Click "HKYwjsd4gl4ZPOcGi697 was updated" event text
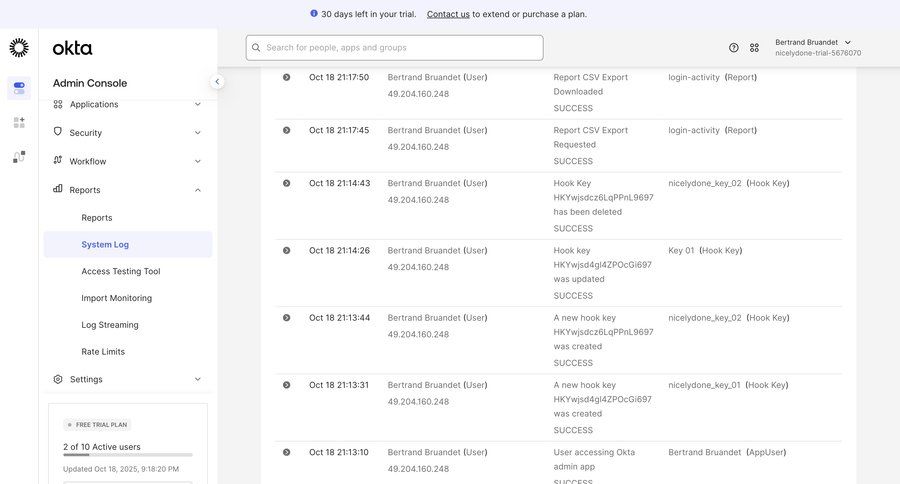 [x=603, y=272]
